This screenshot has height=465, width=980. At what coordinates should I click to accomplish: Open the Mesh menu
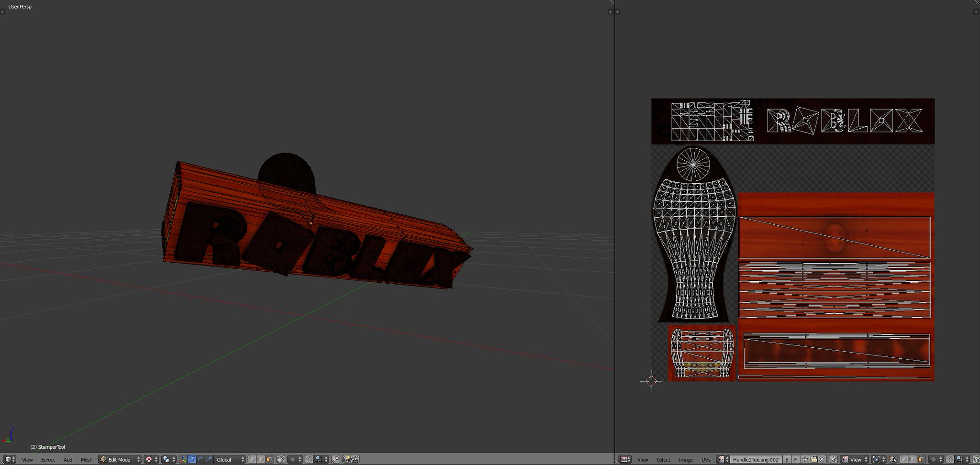(x=87, y=460)
